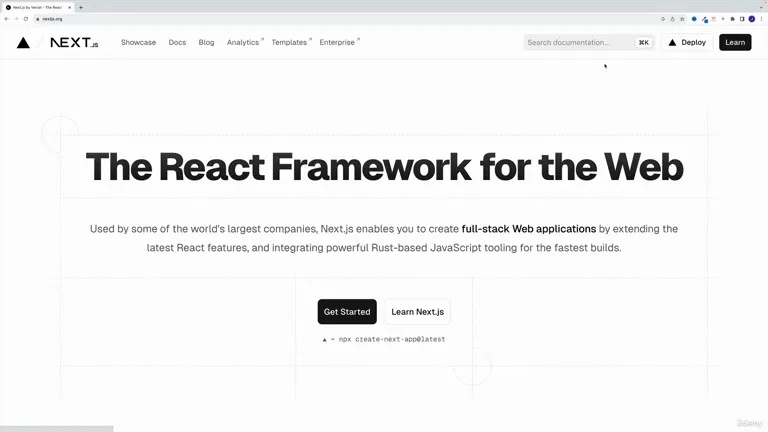Open the Enterprise external link
Image resolution: width=768 pixels, height=432 pixels.
click(x=339, y=43)
